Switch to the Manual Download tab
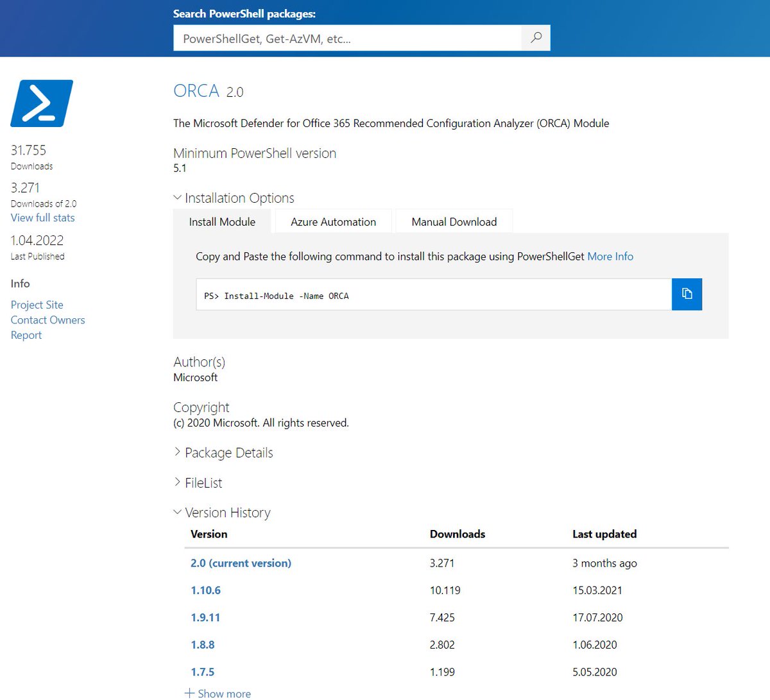The width and height of the screenshot is (770, 700). coord(454,221)
